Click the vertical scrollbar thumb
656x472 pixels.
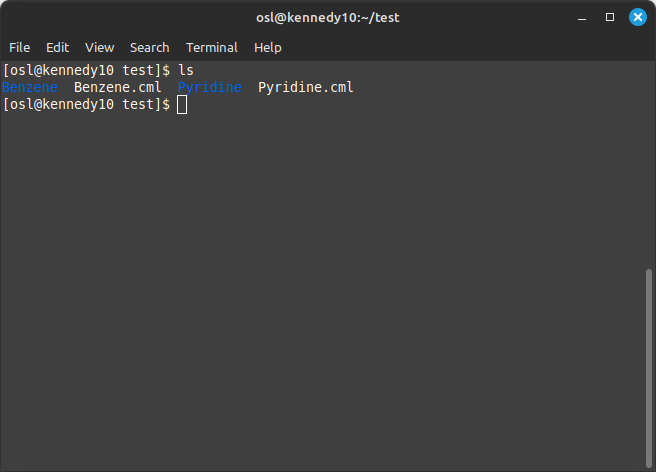pos(649,368)
